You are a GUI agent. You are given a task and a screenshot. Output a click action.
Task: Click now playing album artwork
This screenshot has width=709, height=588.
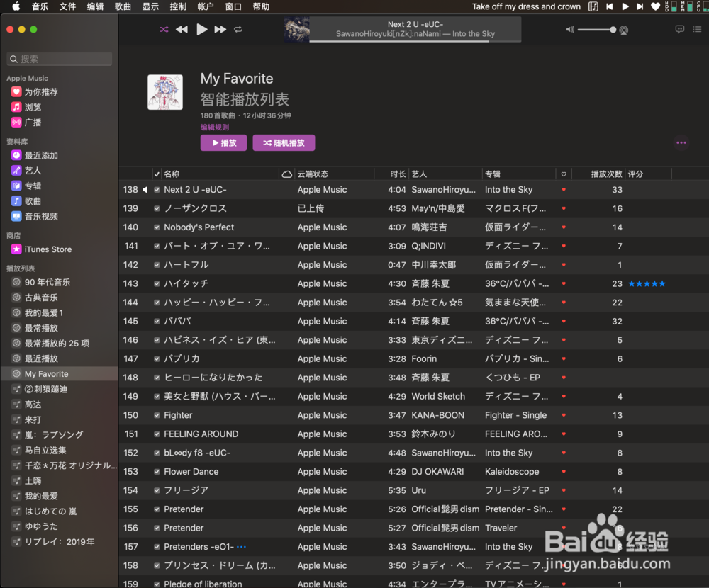[296, 30]
